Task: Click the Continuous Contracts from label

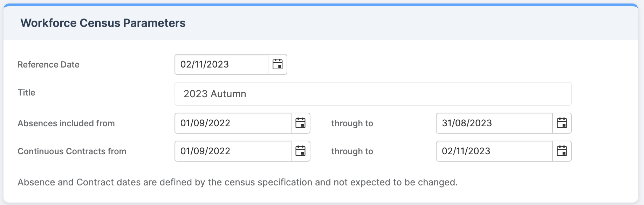Action: click(x=72, y=151)
